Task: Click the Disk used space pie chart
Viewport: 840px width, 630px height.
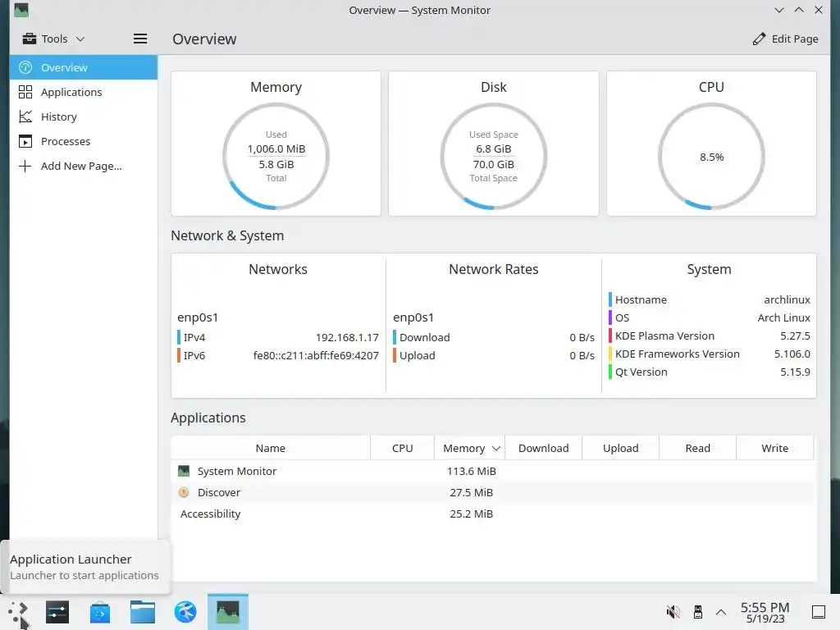Action: click(493, 157)
